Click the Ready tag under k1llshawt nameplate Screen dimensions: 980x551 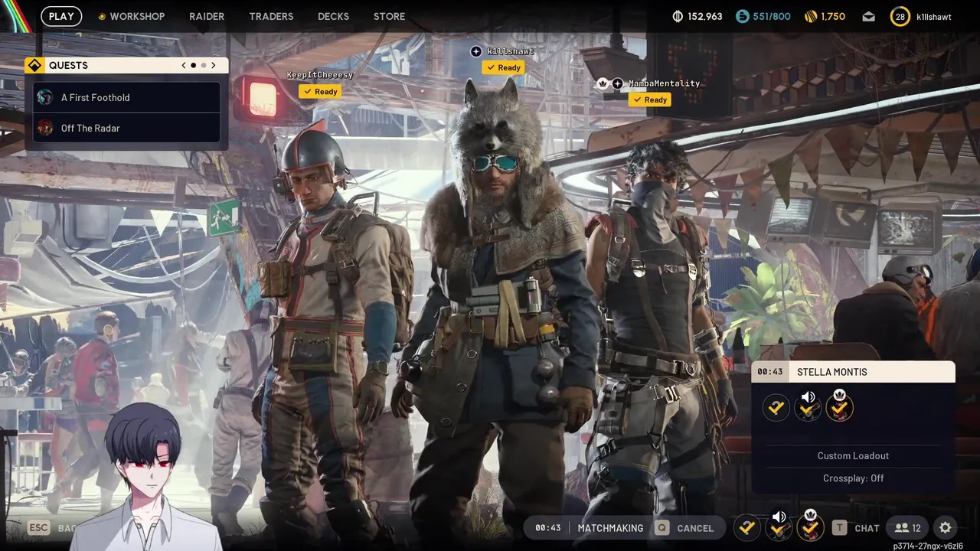click(x=504, y=67)
